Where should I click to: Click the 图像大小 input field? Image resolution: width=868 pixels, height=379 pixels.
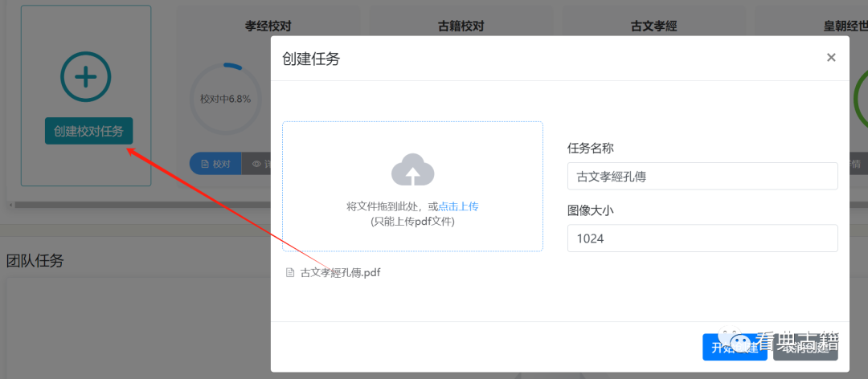[702, 238]
